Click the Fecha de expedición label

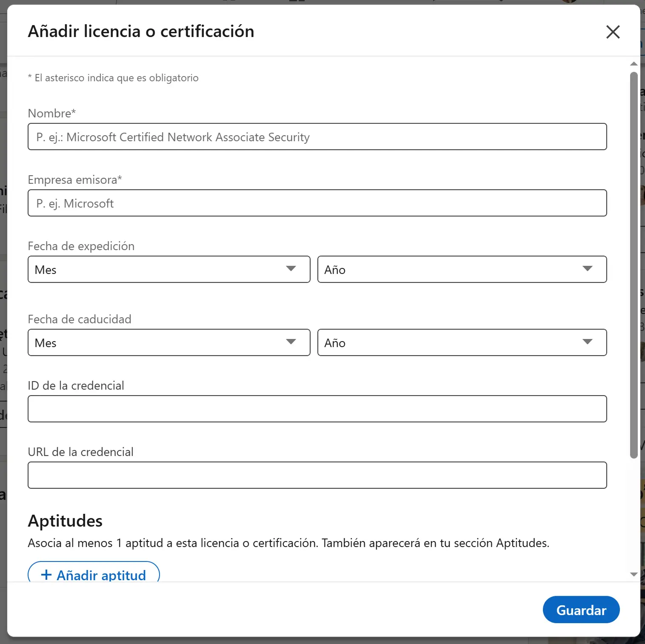click(81, 246)
